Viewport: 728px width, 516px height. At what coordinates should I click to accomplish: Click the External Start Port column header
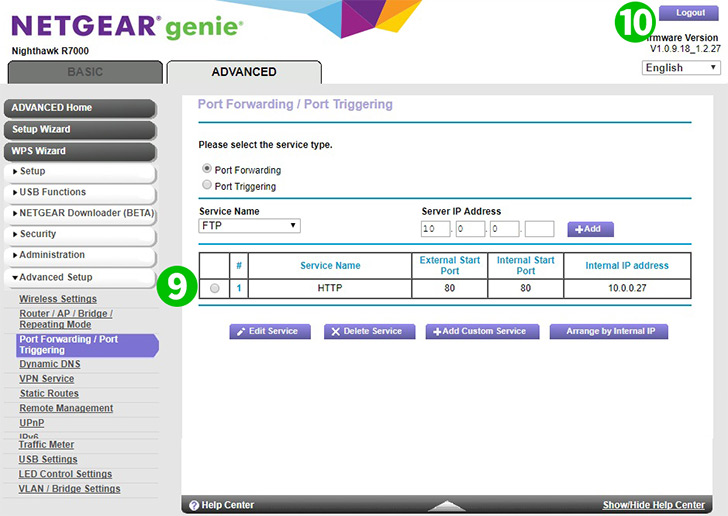tap(449, 266)
